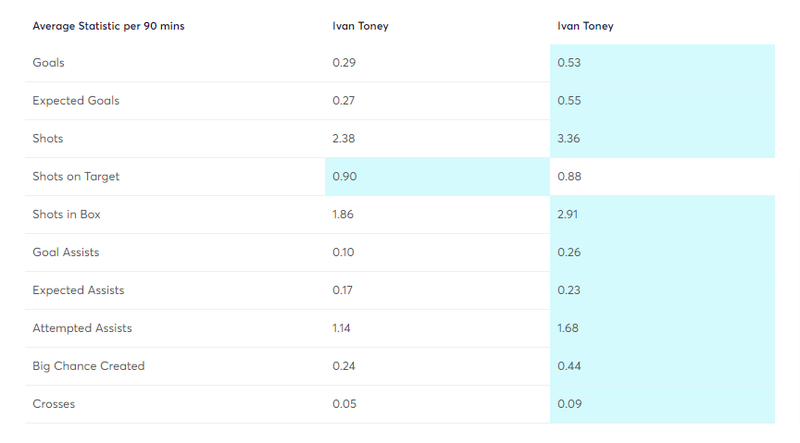Select the 0.44 Big Chance Created value
Image resolution: width=800 pixels, height=443 pixels.
pyautogui.click(x=569, y=366)
